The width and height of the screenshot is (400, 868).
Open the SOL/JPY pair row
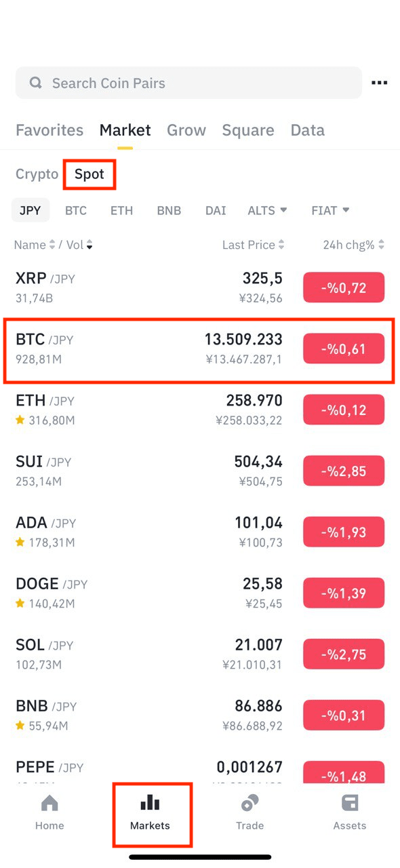200,654
